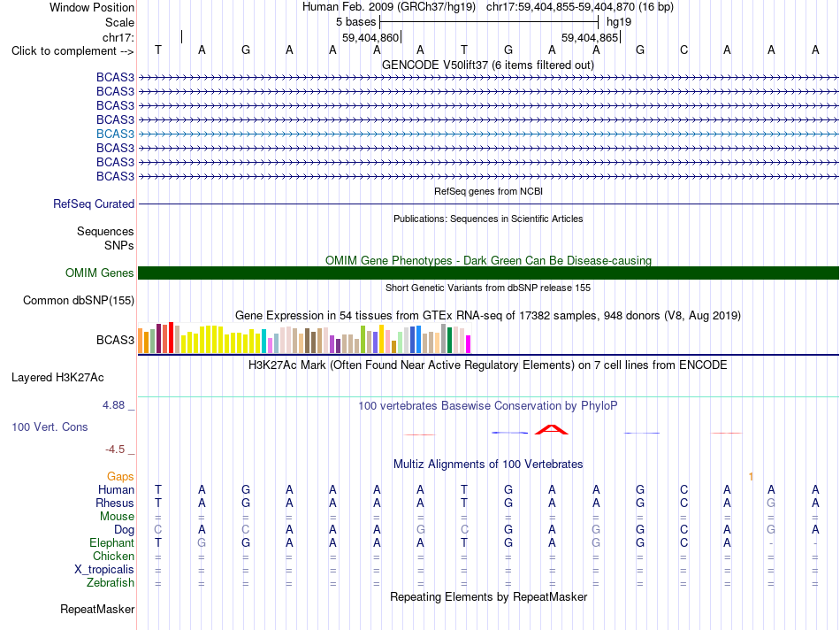Click the SNPs track label
Viewport: 840px width, 630px height.
pos(119,246)
